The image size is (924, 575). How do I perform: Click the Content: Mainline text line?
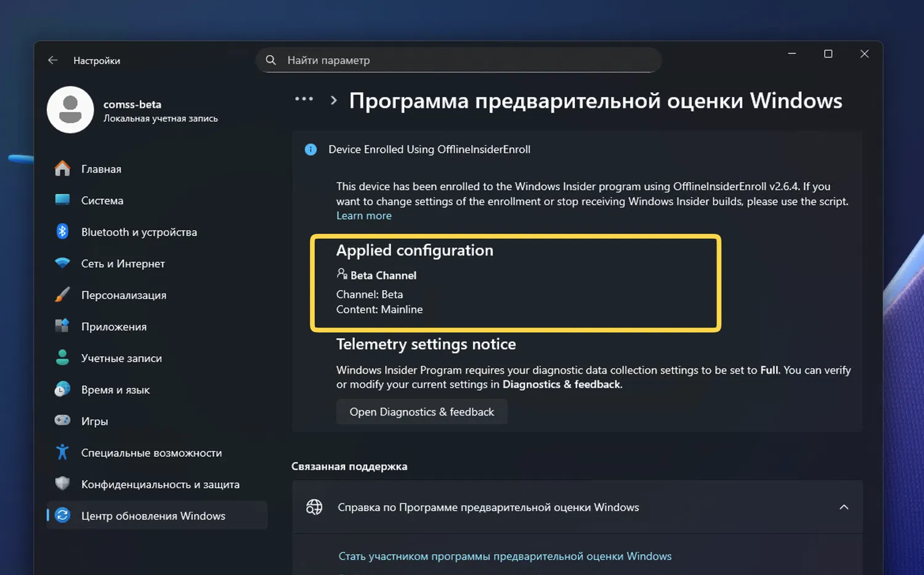point(379,309)
